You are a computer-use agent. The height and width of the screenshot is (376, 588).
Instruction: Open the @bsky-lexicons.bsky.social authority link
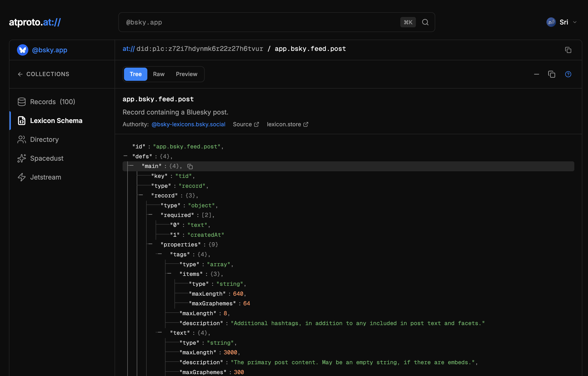(x=188, y=125)
